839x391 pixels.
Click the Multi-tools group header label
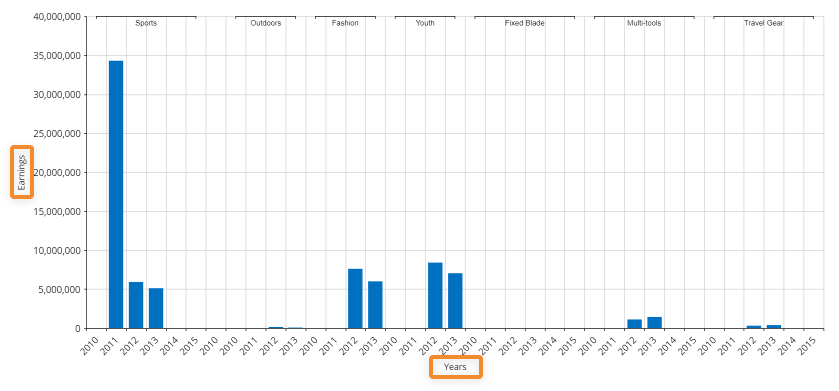click(x=644, y=23)
